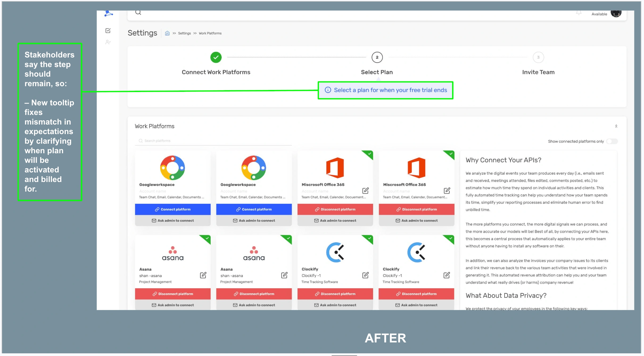The width and height of the screenshot is (644, 356).
Task: Edit first Microsoft Office 365 account name
Action: click(x=365, y=191)
